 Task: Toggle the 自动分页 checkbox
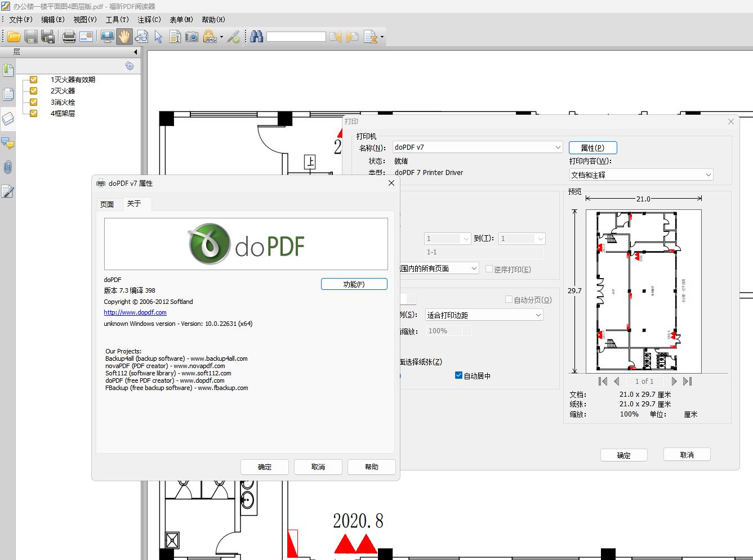tap(509, 299)
